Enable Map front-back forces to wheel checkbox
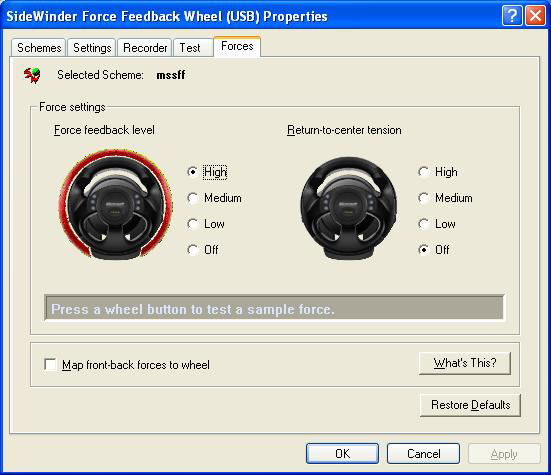 50,364
